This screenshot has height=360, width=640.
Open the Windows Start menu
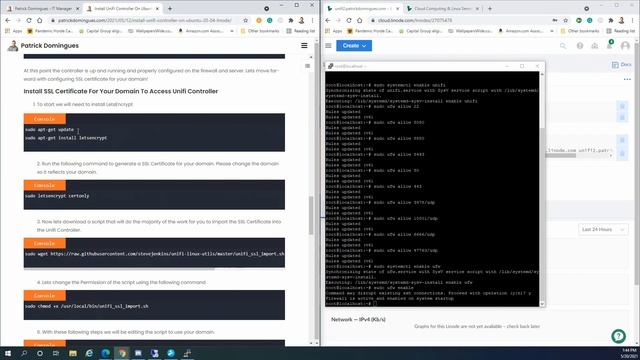coord(8,353)
